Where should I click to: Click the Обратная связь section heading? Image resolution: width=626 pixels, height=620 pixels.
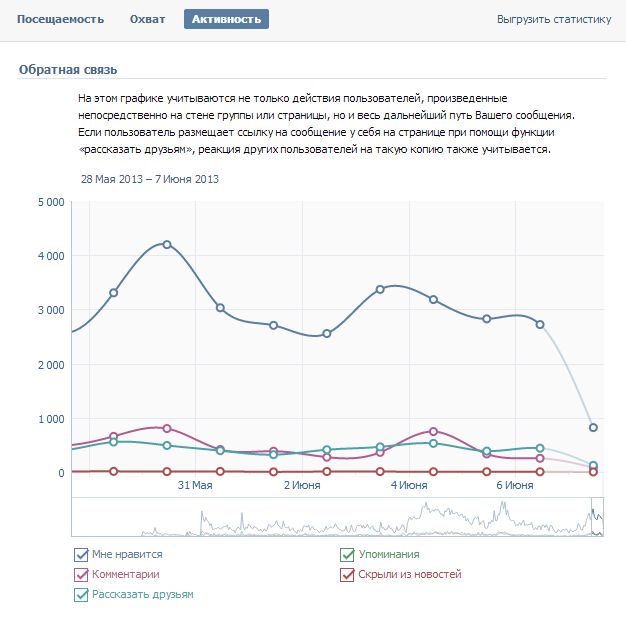(x=69, y=69)
